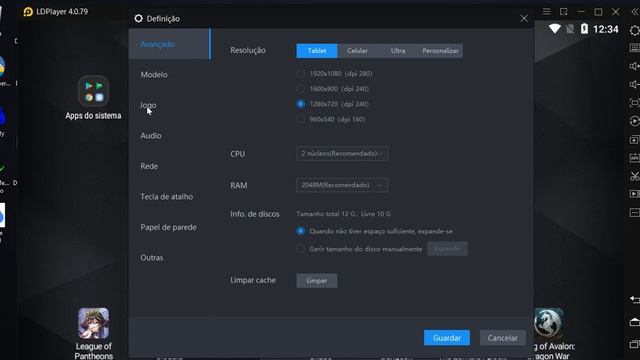This screenshot has height=360, width=640.
Task: Open the RAM size dropdown
Action: pyautogui.click(x=342, y=185)
